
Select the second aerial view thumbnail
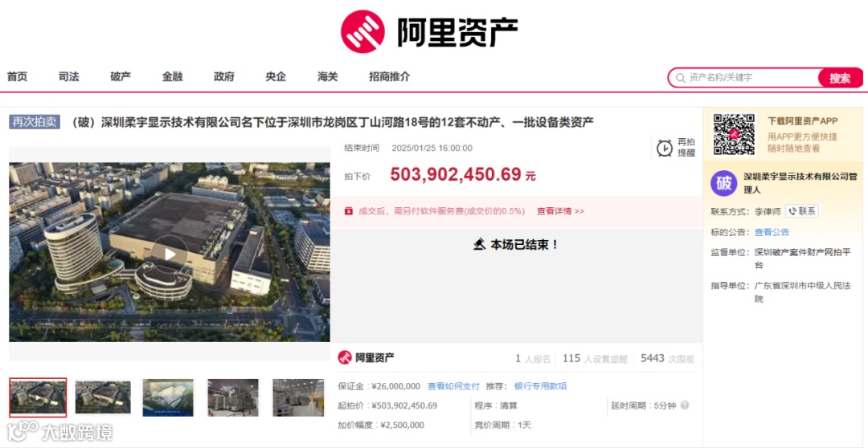(x=103, y=397)
